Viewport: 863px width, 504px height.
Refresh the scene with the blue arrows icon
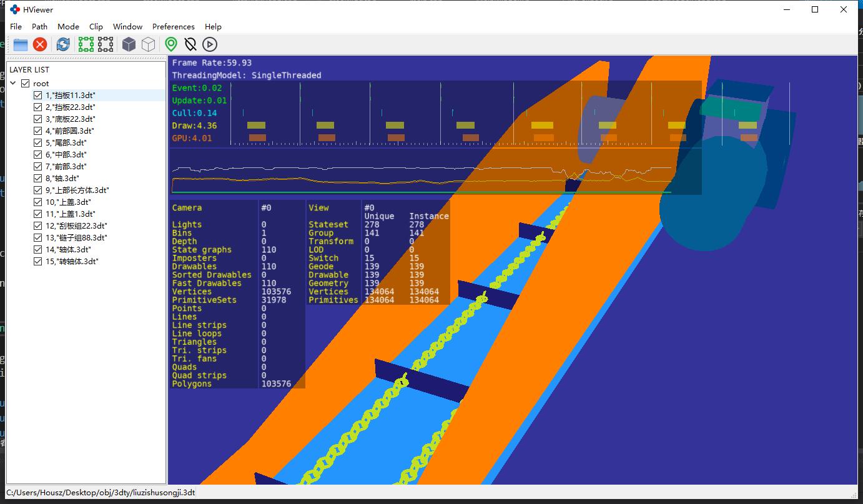pos(63,44)
